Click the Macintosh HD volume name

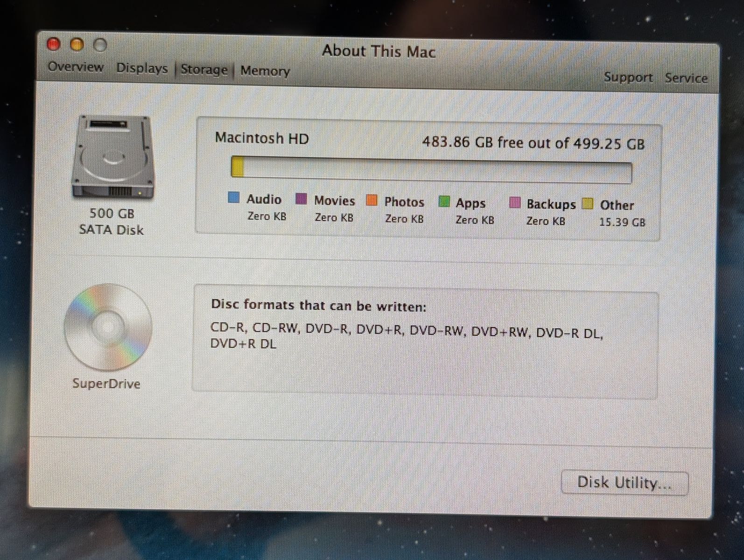[262, 138]
